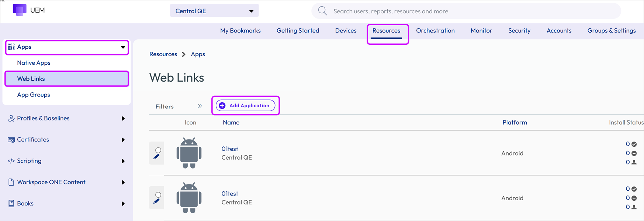Click the Filters label
The height and width of the screenshot is (221, 644).
[165, 106]
